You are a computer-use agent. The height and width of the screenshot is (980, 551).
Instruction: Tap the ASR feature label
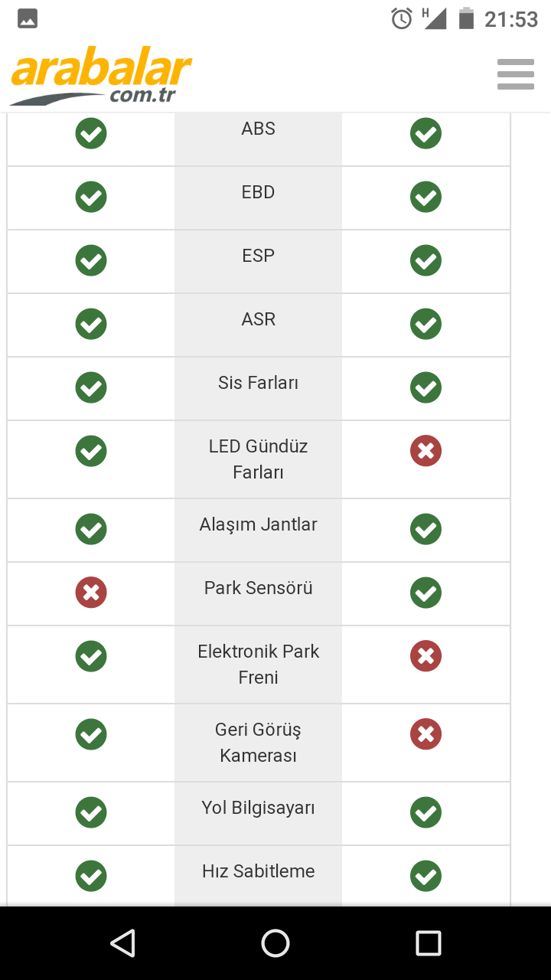pos(258,319)
